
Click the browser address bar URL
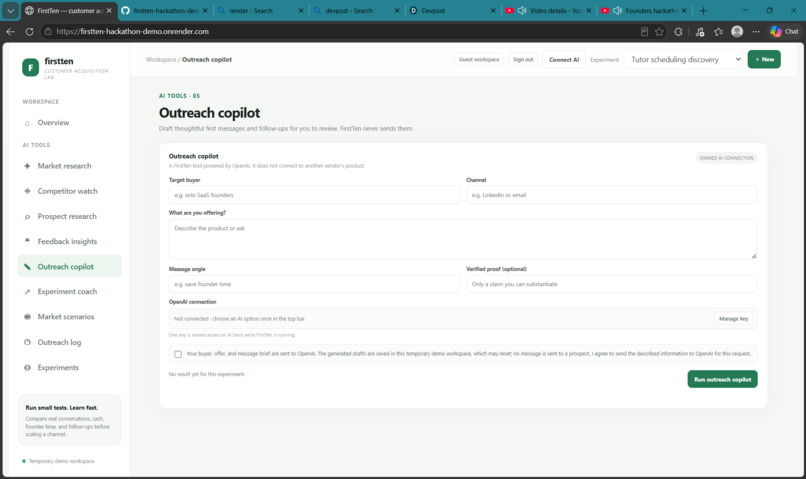tap(133, 31)
